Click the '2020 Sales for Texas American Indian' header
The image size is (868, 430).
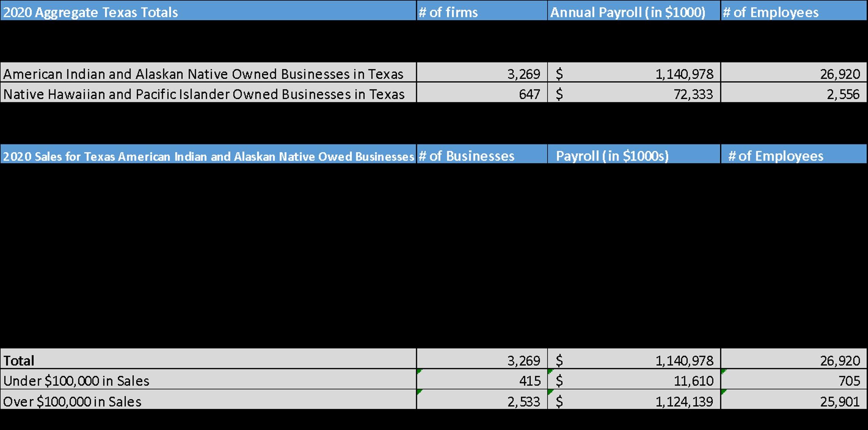[x=208, y=154]
